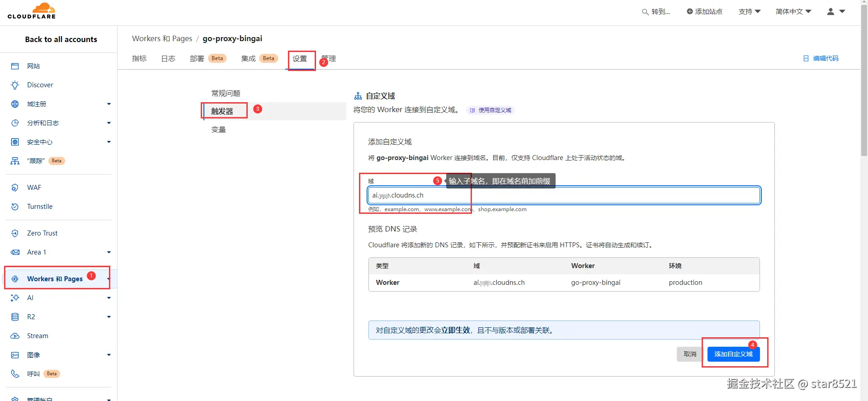This screenshot has width=868, height=401.
Task: Expand the Area 1 section arrow
Action: pyautogui.click(x=109, y=252)
